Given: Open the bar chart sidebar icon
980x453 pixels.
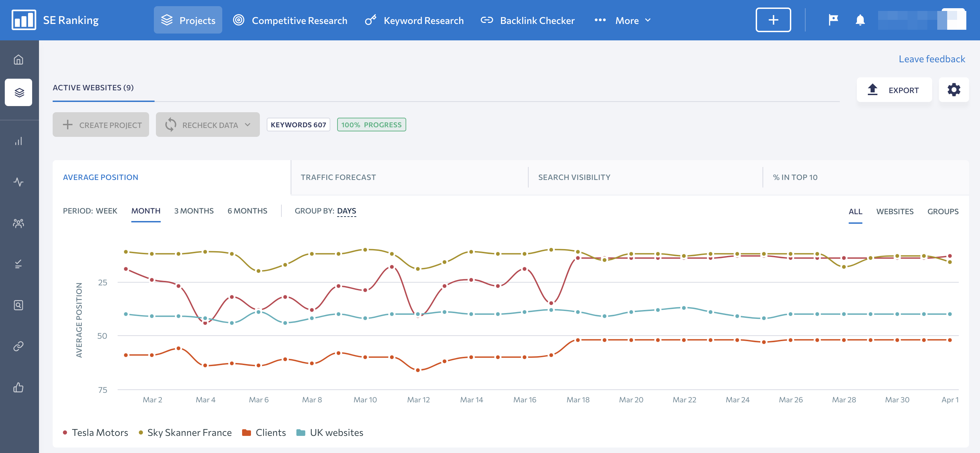Looking at the screenshot, I should pos(18,141).
